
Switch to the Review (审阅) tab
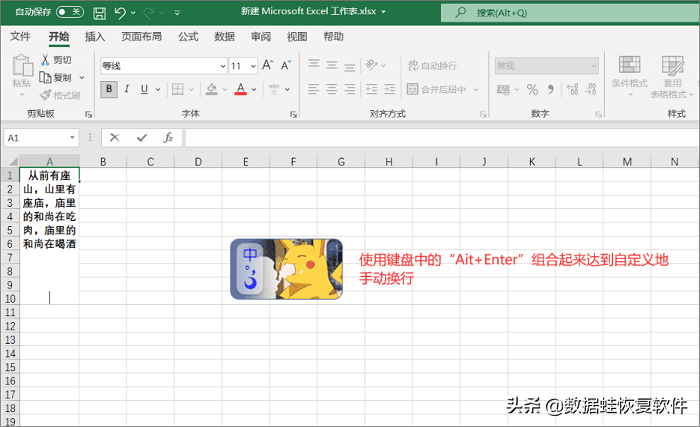click(261, 36)
